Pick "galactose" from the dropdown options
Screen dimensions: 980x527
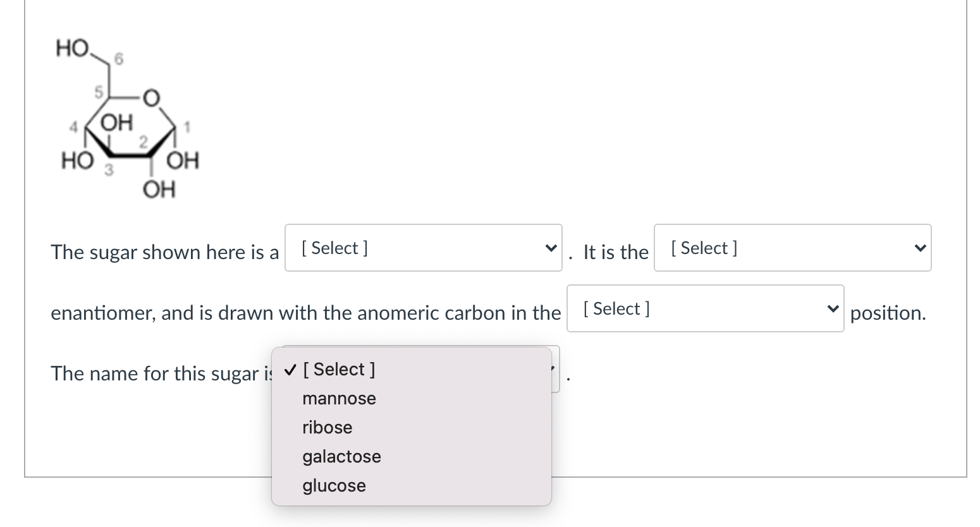pos(341,457)
